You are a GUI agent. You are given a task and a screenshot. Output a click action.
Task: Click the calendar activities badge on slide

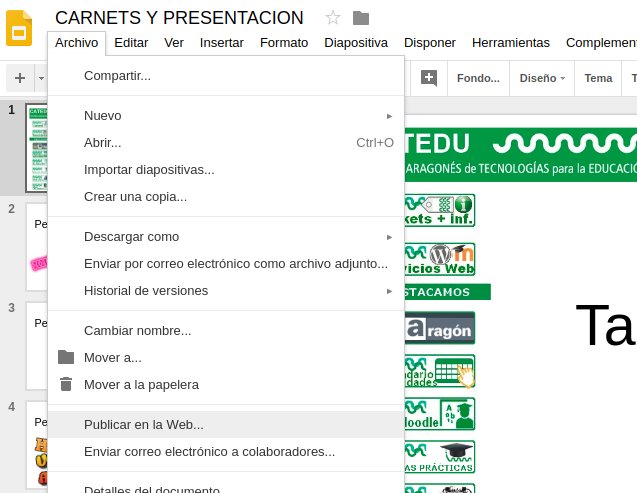click(x=440, y=371)
